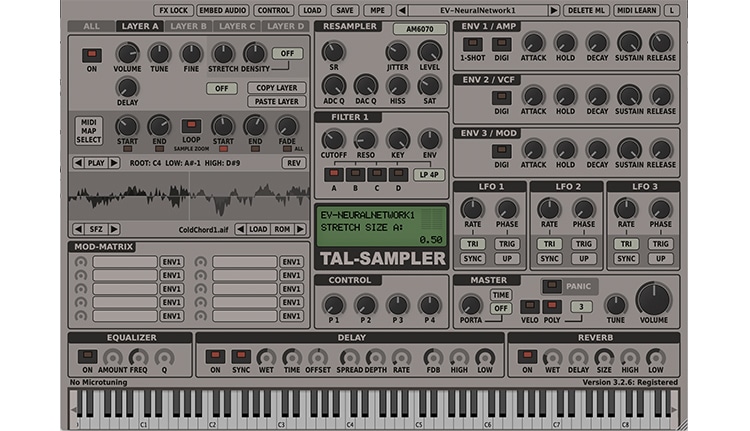Switch to the ALL layers tab

click(92, 26)
